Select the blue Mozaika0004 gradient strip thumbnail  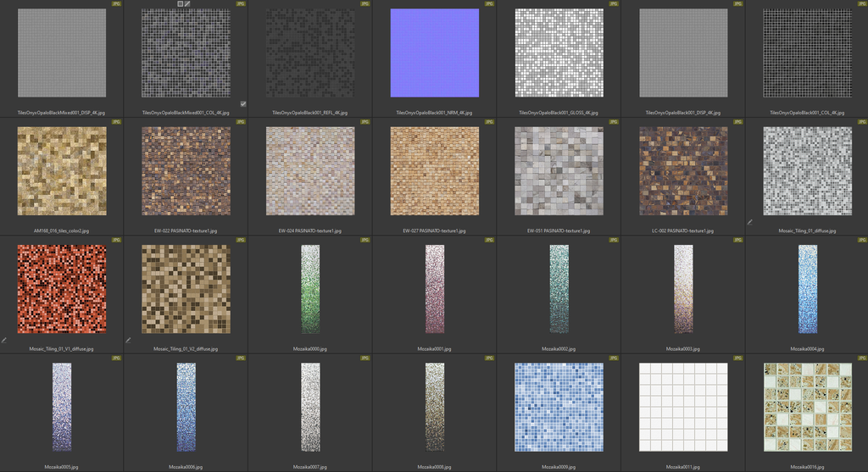(x=807, y=289)
